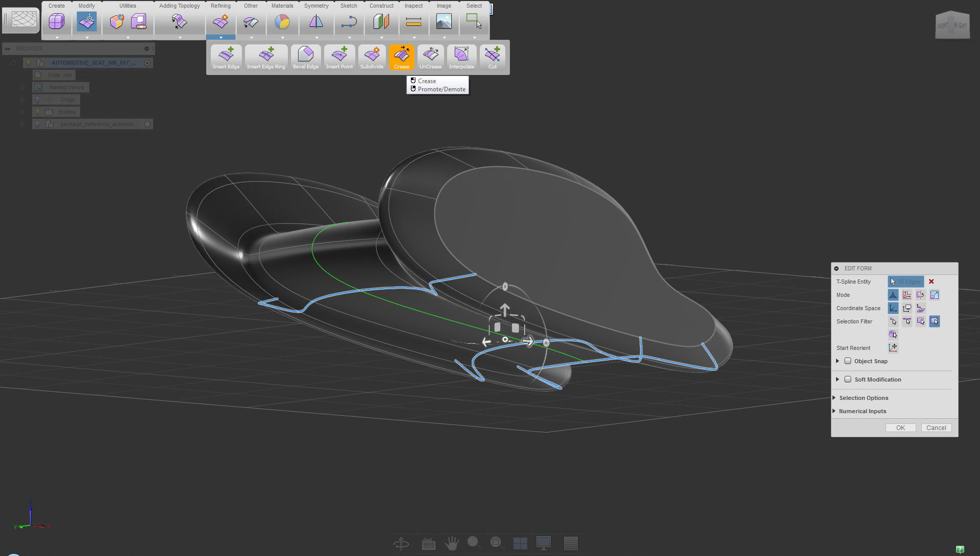Cancel the Edit Form dialog
This screenshot has height=556, width=980.
[936, 428]
